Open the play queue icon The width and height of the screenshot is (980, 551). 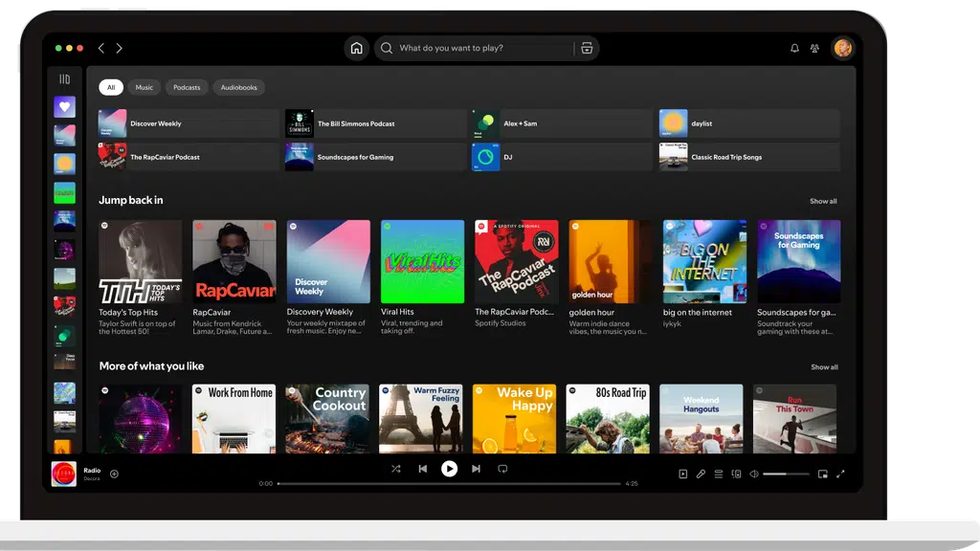click(719, 474)
